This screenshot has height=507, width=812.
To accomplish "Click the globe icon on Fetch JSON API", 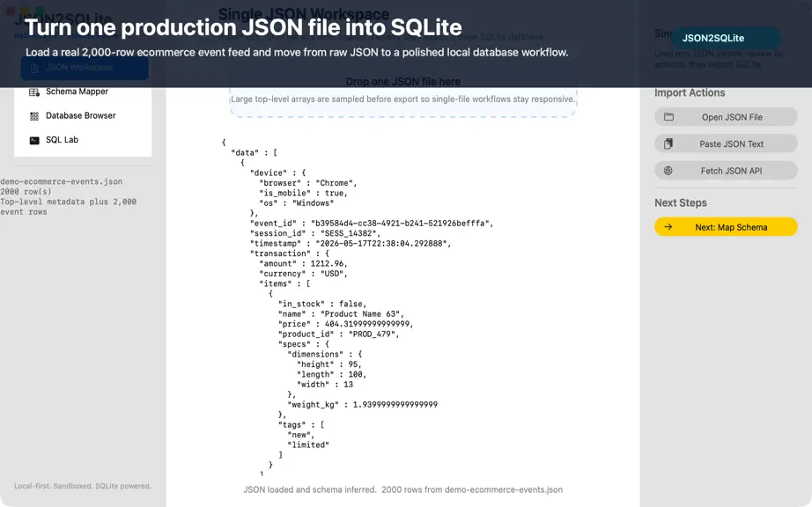I will (668, 171).
